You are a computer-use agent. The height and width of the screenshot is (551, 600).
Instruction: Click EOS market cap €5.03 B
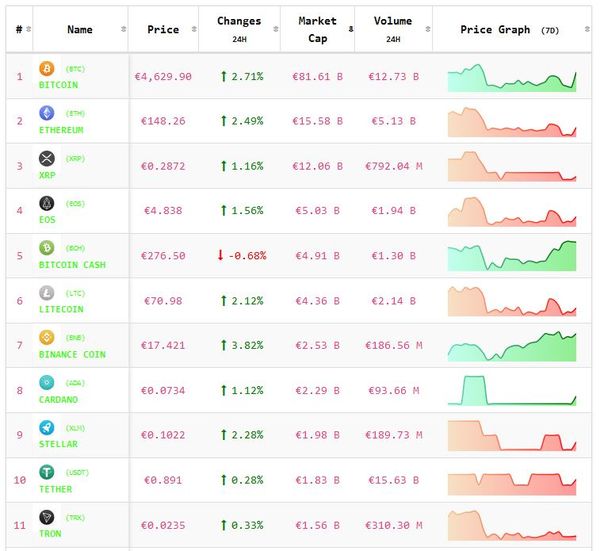click(x=318, y=211)
